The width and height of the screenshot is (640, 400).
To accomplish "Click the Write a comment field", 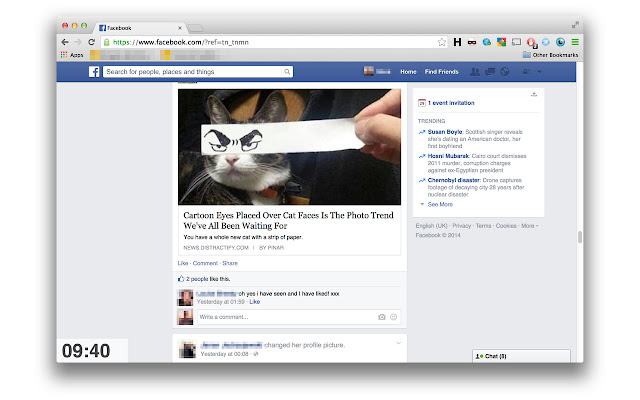I will (285, 317).
